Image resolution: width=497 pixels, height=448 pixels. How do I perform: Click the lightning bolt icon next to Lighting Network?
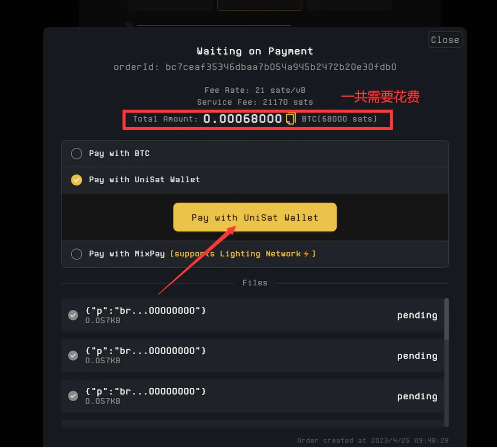coord(306,254)
